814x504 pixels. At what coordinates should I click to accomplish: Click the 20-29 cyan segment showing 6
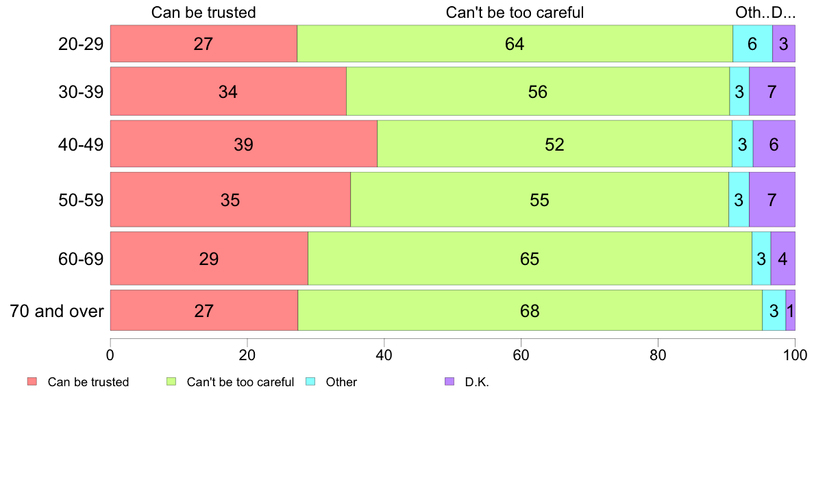[752, 44]
